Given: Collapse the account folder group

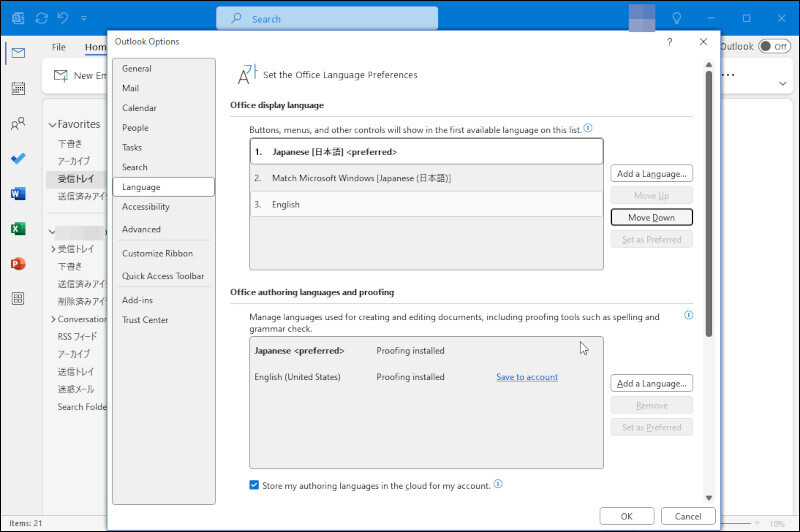Looking at the screenshot, I should click(x=52, y=232).
